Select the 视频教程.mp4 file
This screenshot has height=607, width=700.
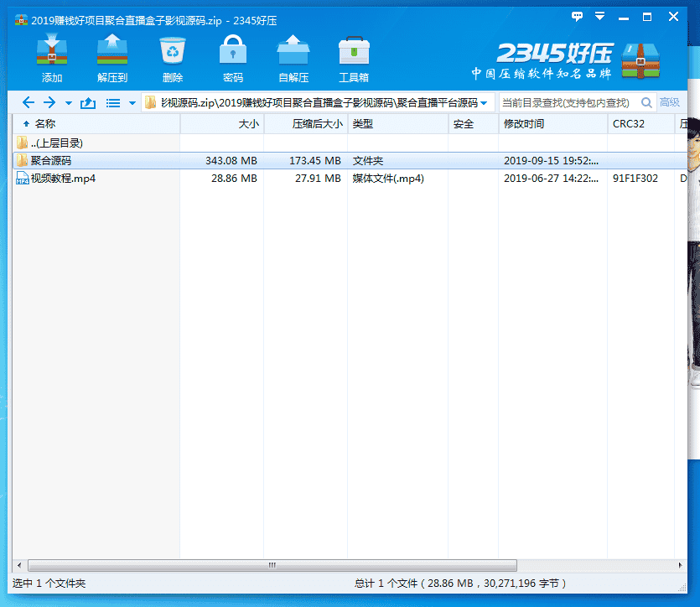(350, 178)
